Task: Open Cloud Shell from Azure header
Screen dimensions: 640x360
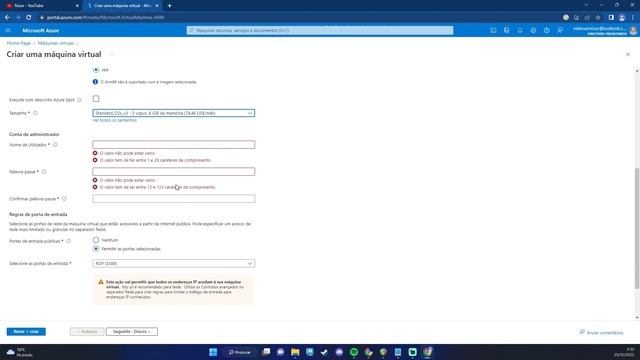Action: (493, 31)
